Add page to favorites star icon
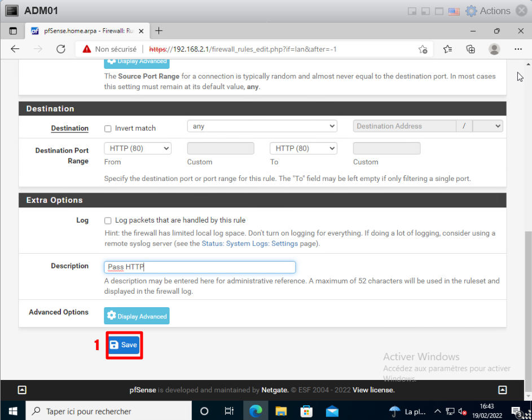The height and width of the screenshot is (420, 532). click(423, 50)
